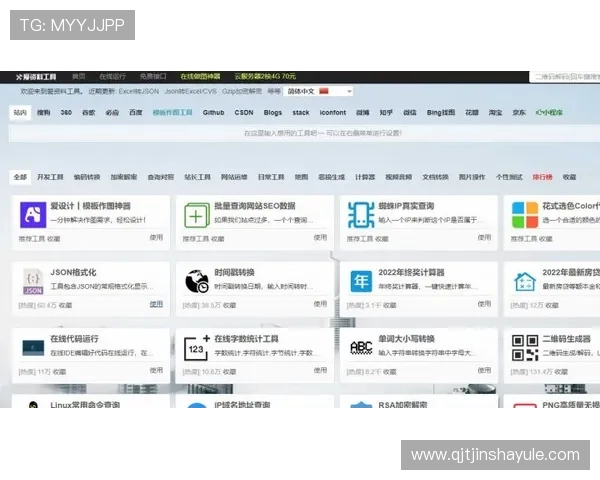Select the 全部 category tab
This screenshot has width=600, height=480.
coord(20,177)
